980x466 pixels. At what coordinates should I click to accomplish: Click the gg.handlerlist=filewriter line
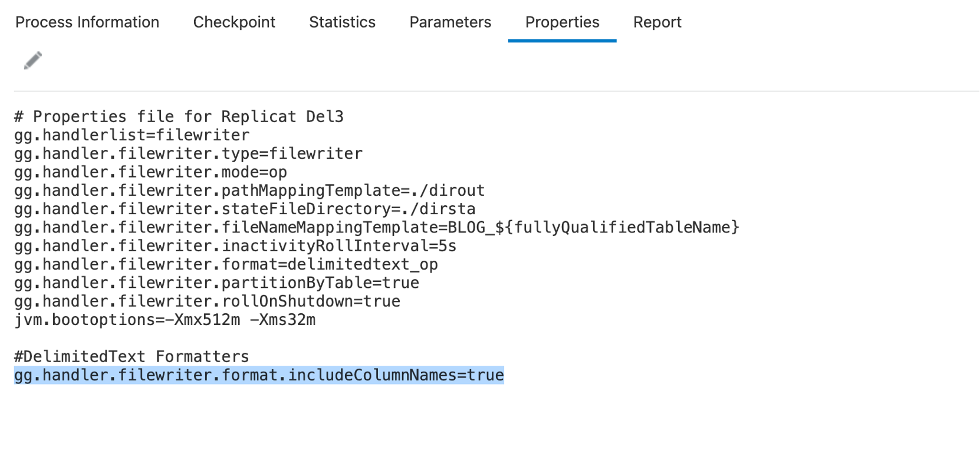click(x=131, y=135)
